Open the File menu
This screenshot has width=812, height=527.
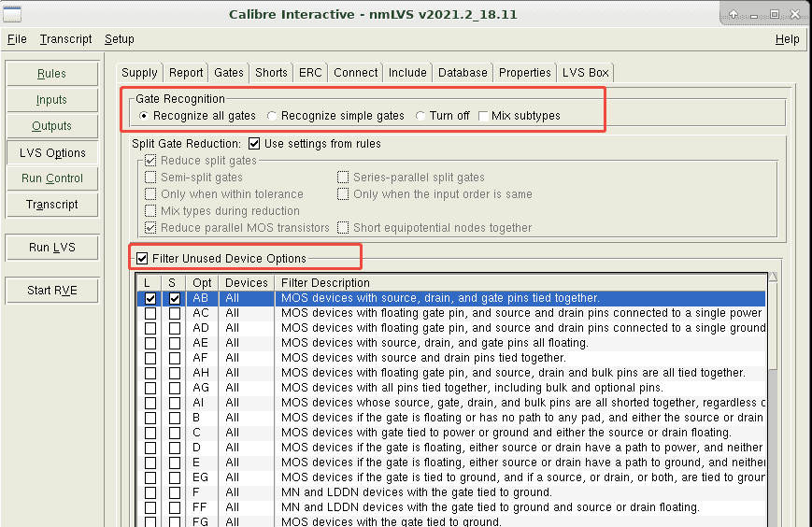click(17, 39)
